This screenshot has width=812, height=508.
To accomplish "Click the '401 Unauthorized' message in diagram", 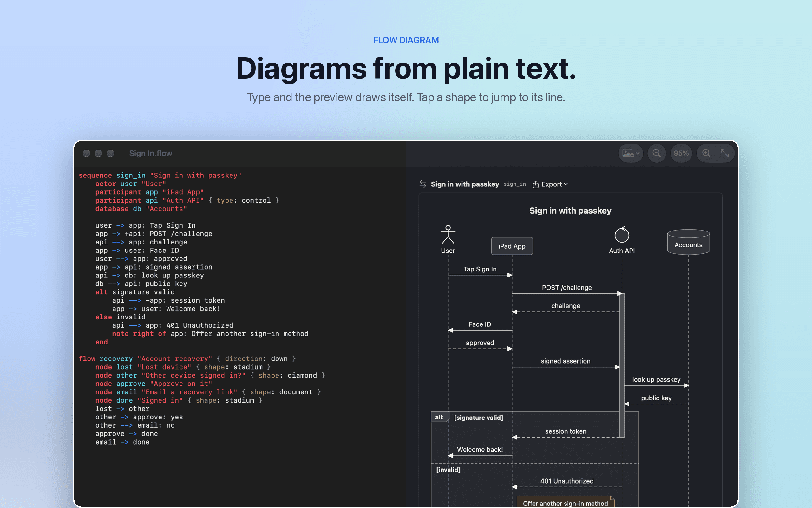I will (567, 481).
